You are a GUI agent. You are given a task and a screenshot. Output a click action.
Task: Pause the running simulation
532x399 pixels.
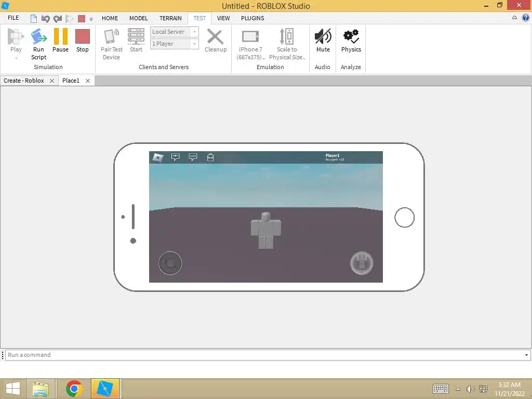[x=60, y=41]
